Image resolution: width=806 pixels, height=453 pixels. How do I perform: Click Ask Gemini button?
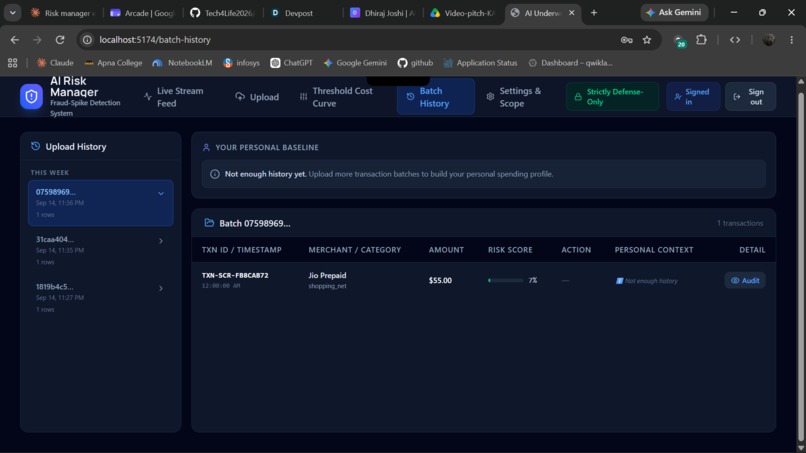pyautogui.click(x=674, y=12)
